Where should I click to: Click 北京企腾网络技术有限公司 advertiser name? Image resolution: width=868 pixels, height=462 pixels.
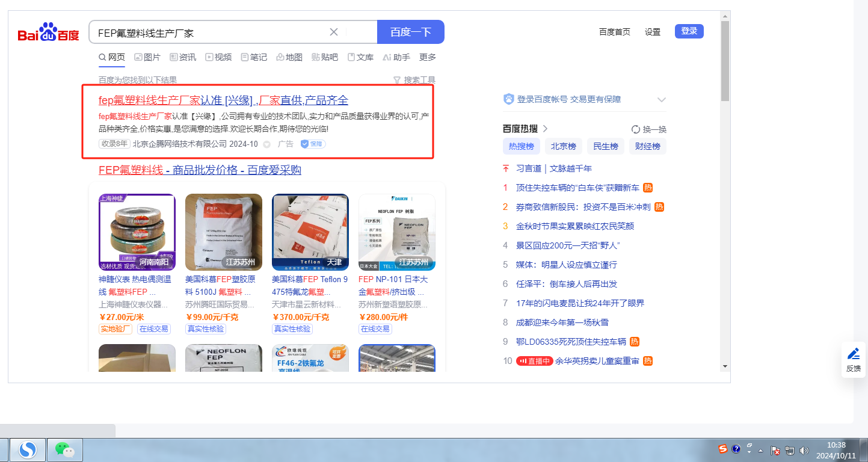[180, 144]
